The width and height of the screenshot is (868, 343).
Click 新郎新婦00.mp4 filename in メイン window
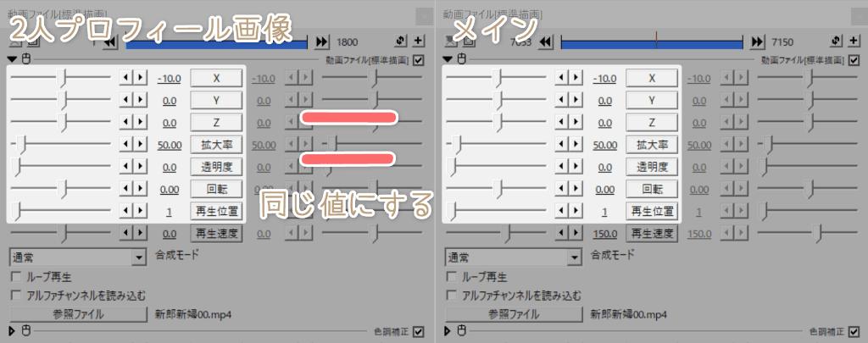[628, 314]
